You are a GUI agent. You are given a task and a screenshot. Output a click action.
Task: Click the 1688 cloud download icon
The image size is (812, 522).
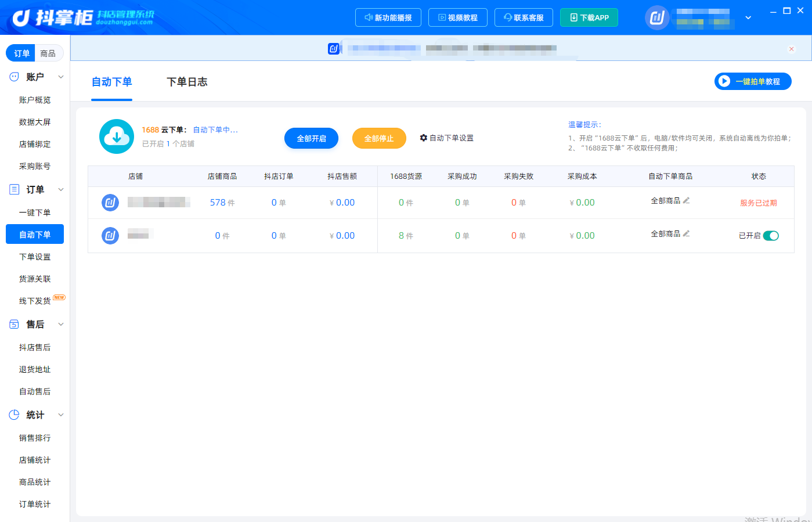[x=117, y=136]
